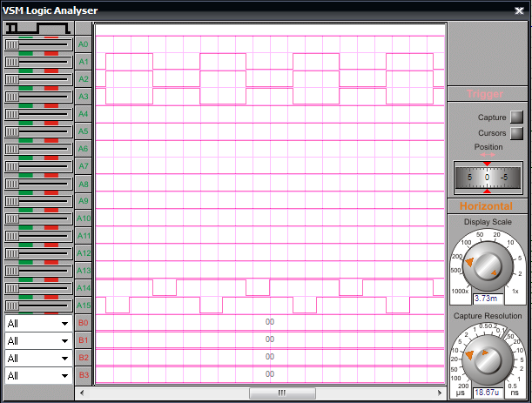This screenshot has height=403, width=532.
Task: Click the A14 channel label
Action: click(84, 287)
